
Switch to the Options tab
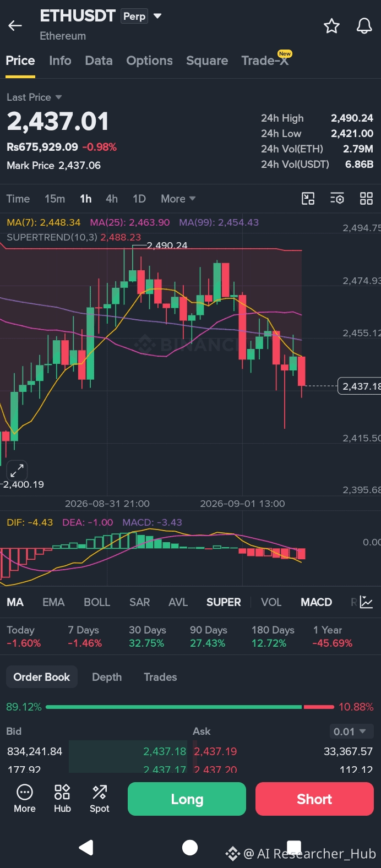(150, 61)
